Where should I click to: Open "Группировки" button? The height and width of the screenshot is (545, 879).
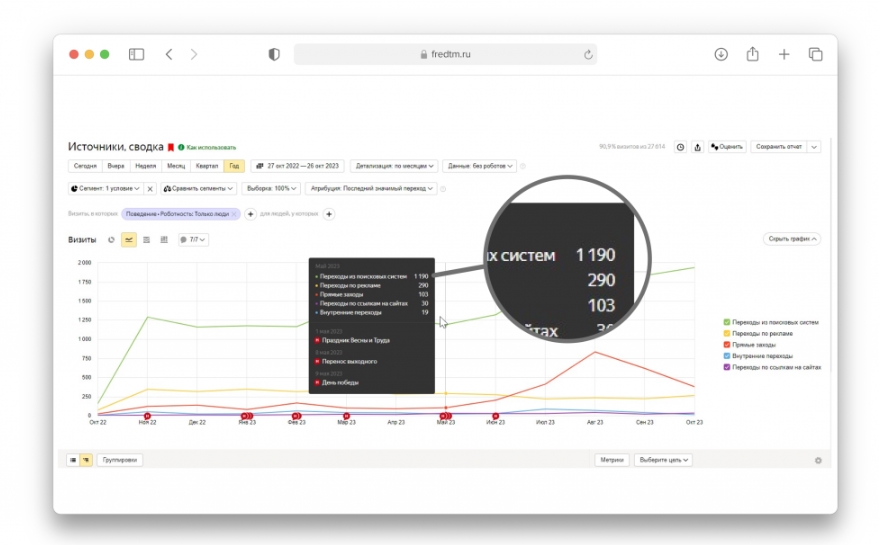[x=120, y=460]
